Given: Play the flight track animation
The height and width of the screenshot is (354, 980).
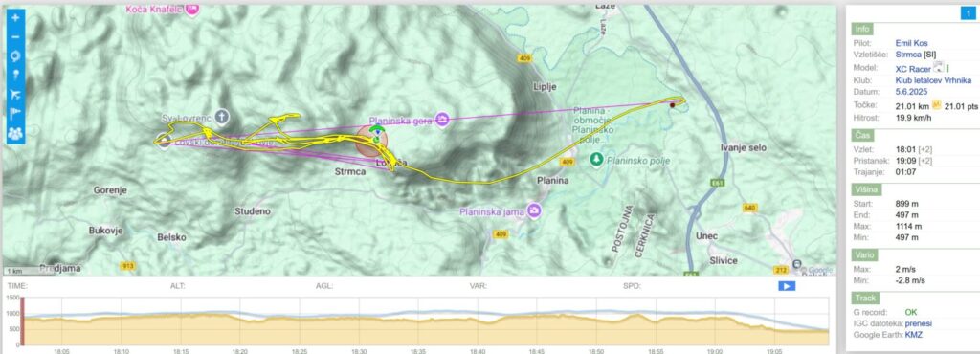Looking at the screenshot, I should point(787,286).
